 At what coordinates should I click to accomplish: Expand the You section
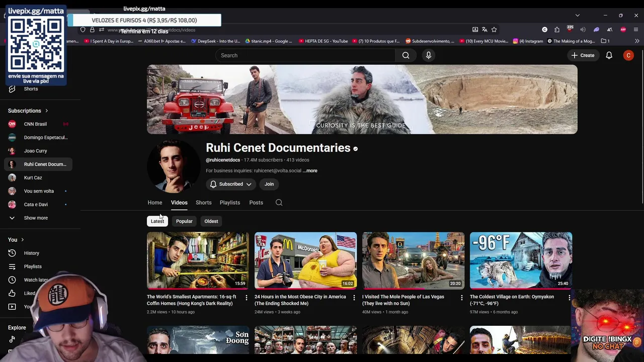tap(16, 240)
